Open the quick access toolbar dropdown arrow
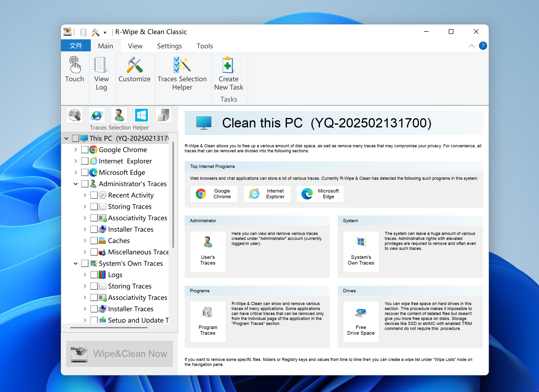The image size is (539, 392). click(105, 32)
